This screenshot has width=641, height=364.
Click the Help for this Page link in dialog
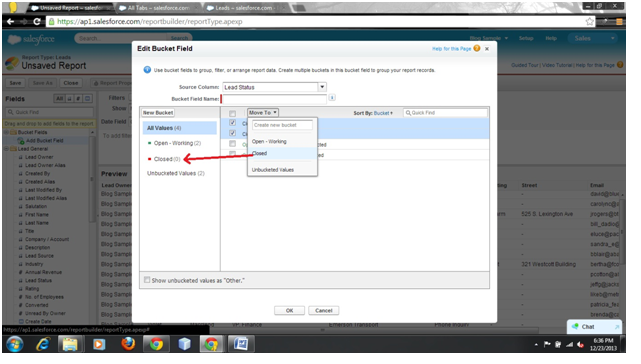click(452, 49)
